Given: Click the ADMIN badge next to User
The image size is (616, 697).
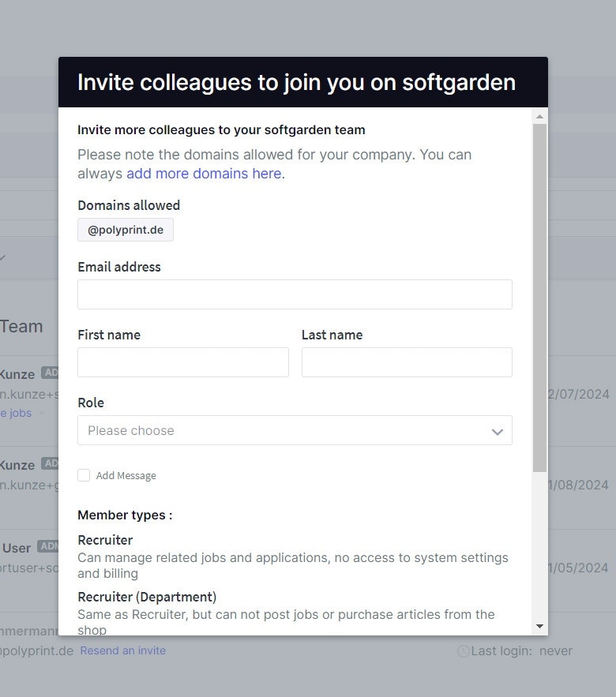Looking at the screenshot, I should click(47, 546).
